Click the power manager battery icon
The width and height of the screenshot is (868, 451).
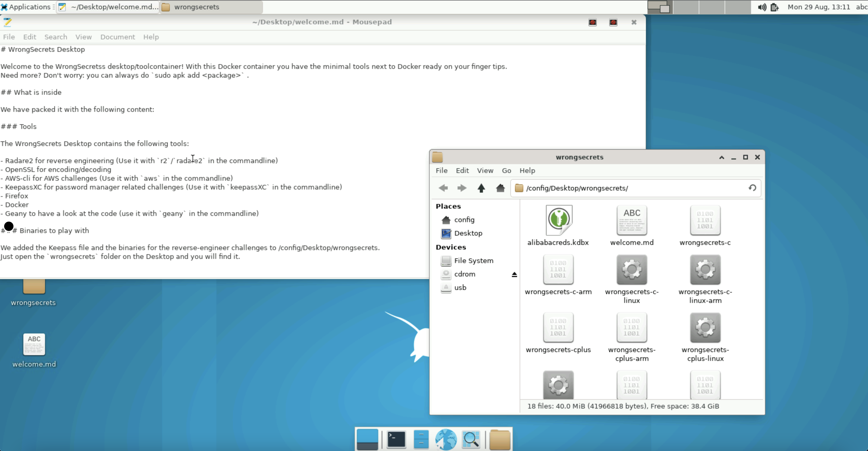774,7
